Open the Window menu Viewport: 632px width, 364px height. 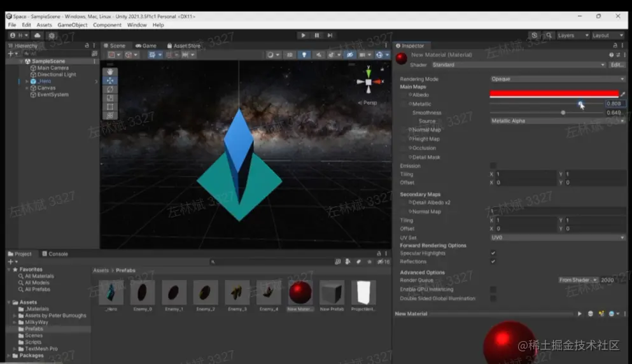click(x=137, y=25)
